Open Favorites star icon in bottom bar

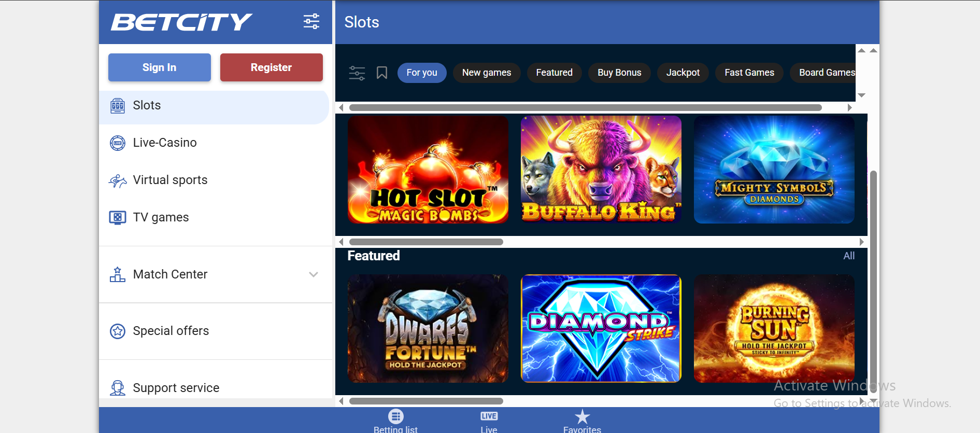click(x=583, y=416)
